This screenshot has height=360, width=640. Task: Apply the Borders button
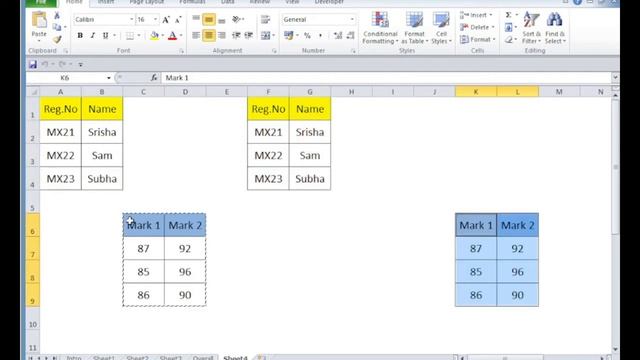[129, 36]
